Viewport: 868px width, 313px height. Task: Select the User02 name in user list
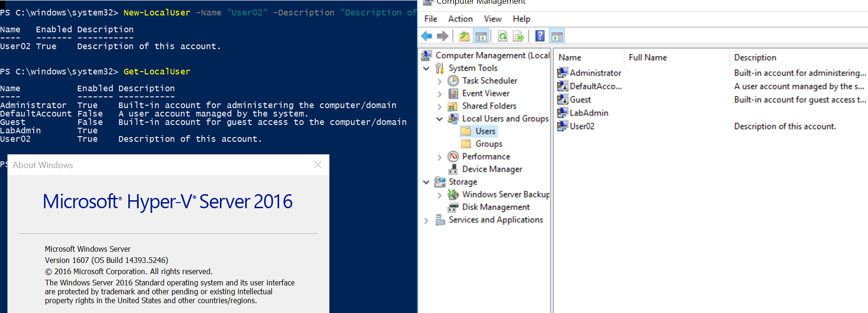(x=582, y=126)
